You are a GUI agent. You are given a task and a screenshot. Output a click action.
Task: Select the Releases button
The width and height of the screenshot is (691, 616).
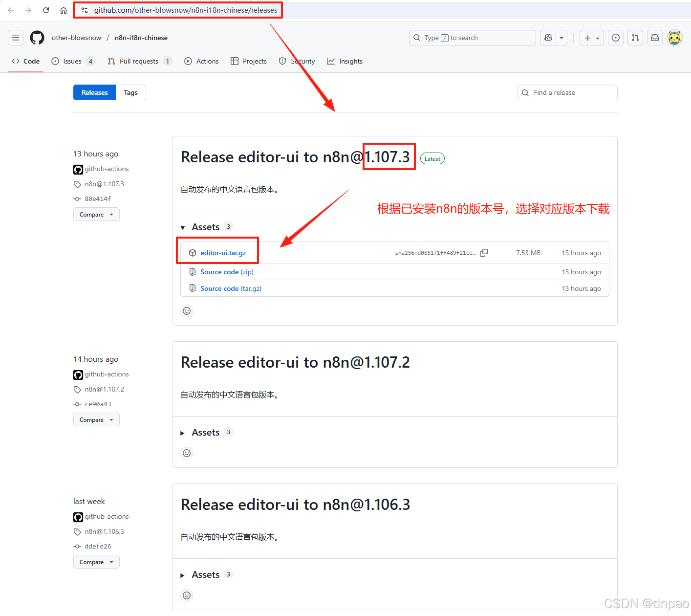point(94,92)
